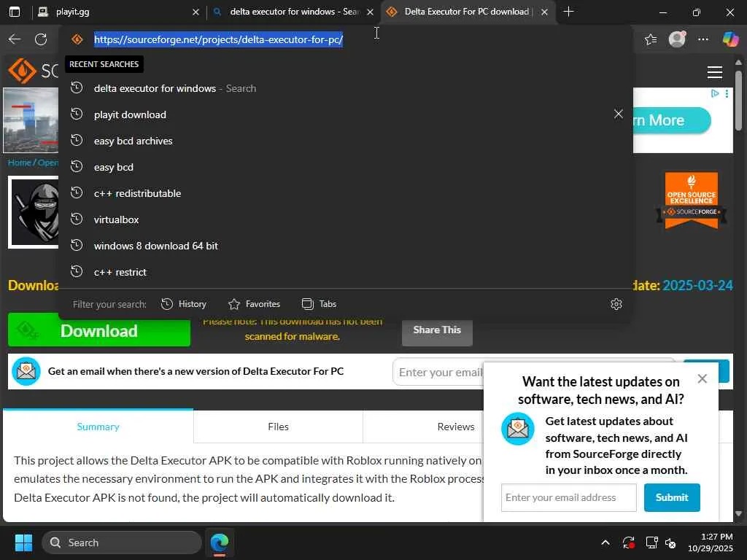Click the Open Source Excellence badge
This screenshot has height=560, width=747.
[x=692, y=201]
